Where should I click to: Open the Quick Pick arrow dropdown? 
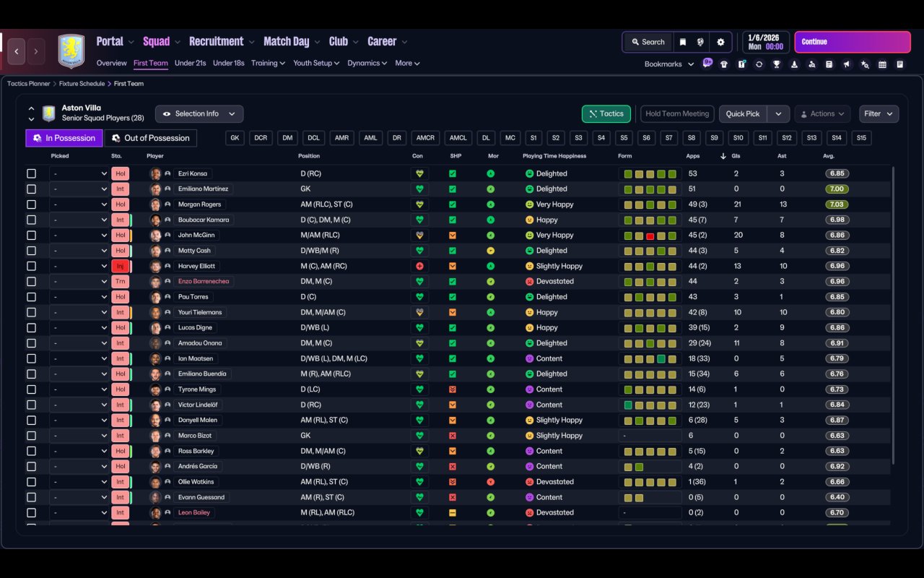point(778,114)
